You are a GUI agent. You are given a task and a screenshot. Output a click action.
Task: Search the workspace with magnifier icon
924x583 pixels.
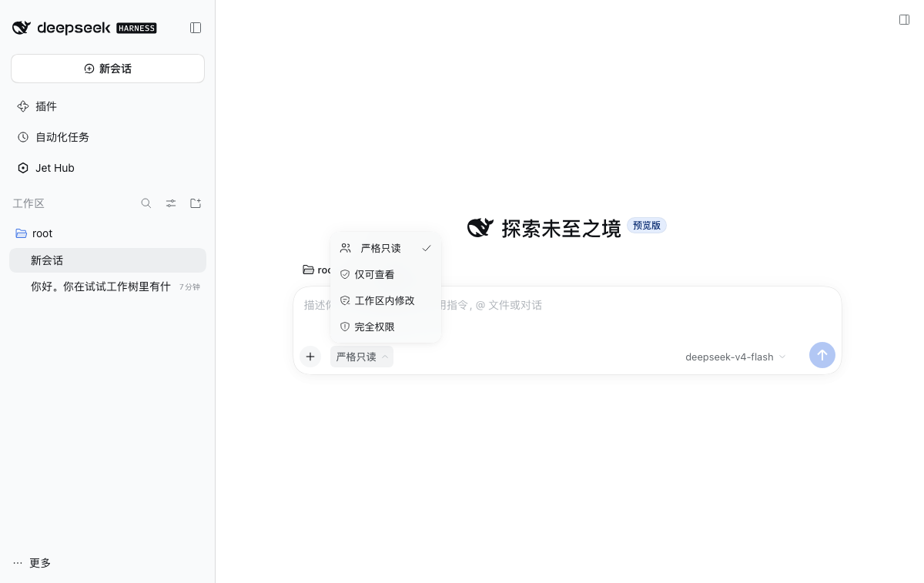pos(146,203)
